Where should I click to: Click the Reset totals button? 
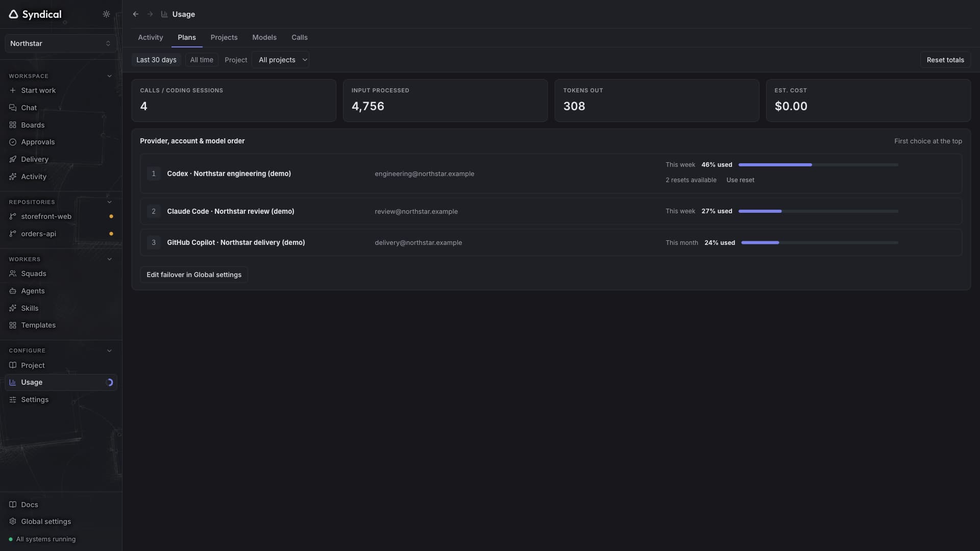point(945,60)
